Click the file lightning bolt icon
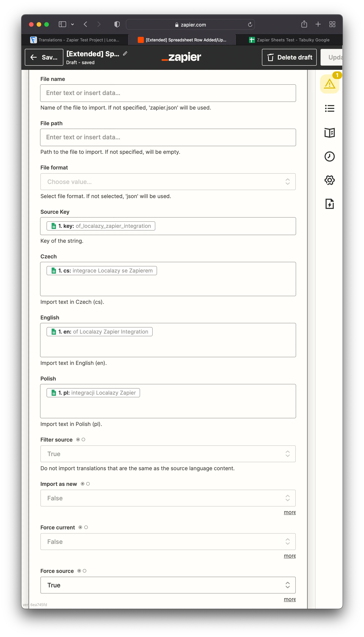The image size is (364, 637). tap(329, 204)
